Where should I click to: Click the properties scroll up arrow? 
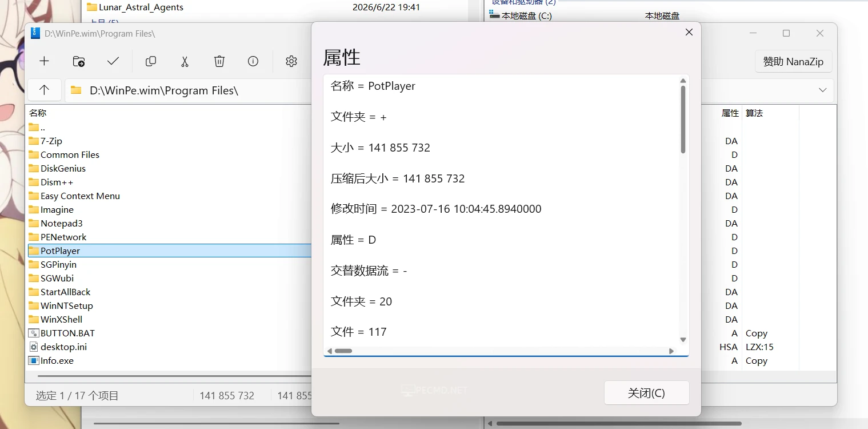(683, 81)
